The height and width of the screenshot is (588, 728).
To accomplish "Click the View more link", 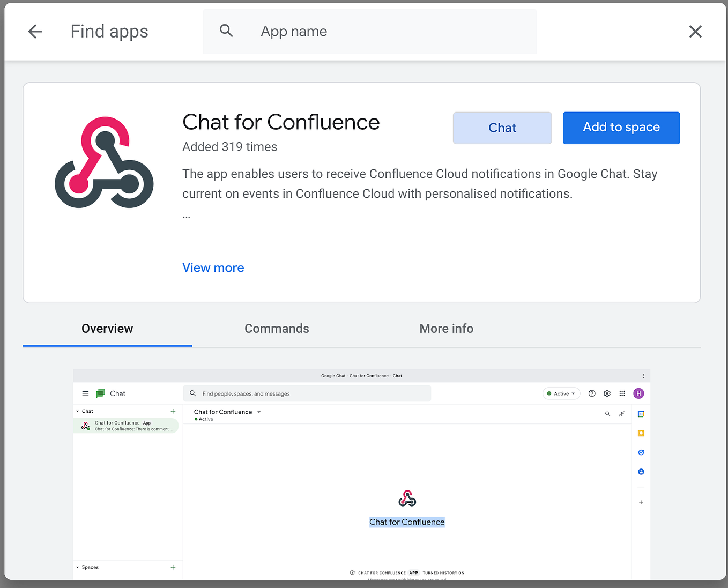I will pos(213,267).
